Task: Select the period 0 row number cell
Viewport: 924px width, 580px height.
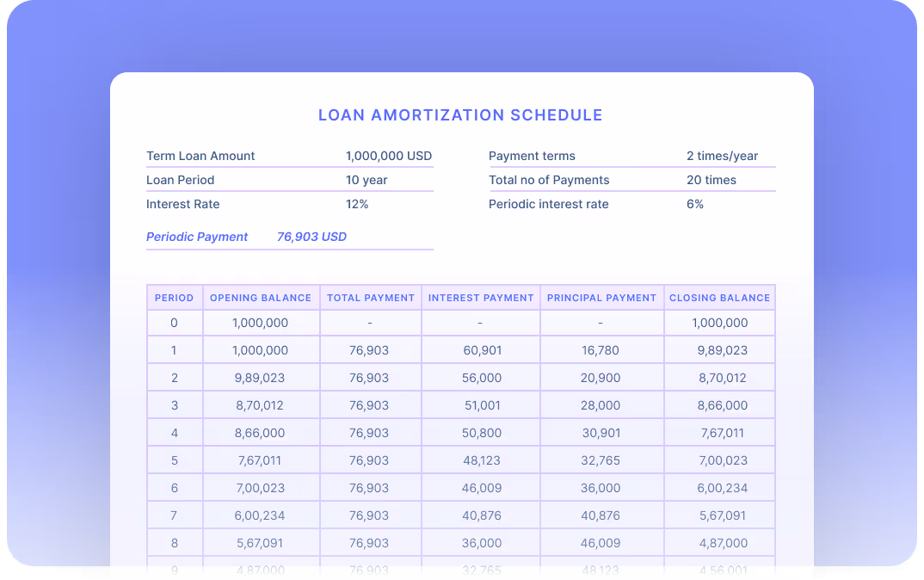Action: tap(175, 323)
